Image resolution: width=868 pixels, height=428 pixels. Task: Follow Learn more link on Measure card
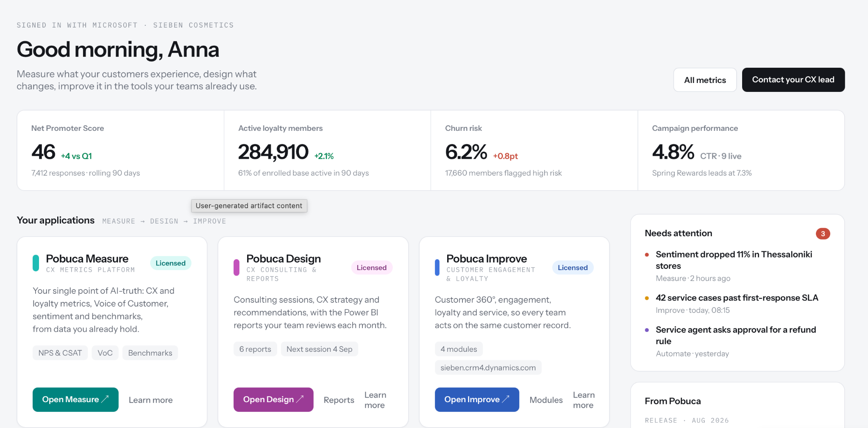click(x=150, y=400)
